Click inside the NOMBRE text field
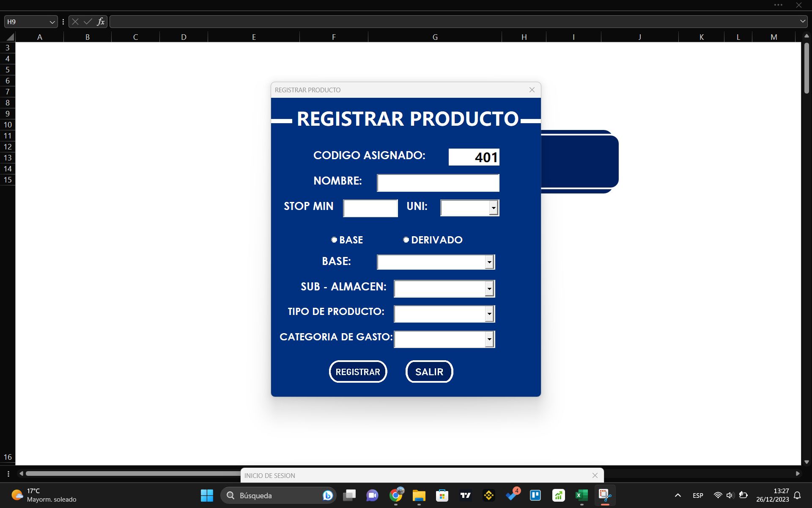 pos(438,182)
